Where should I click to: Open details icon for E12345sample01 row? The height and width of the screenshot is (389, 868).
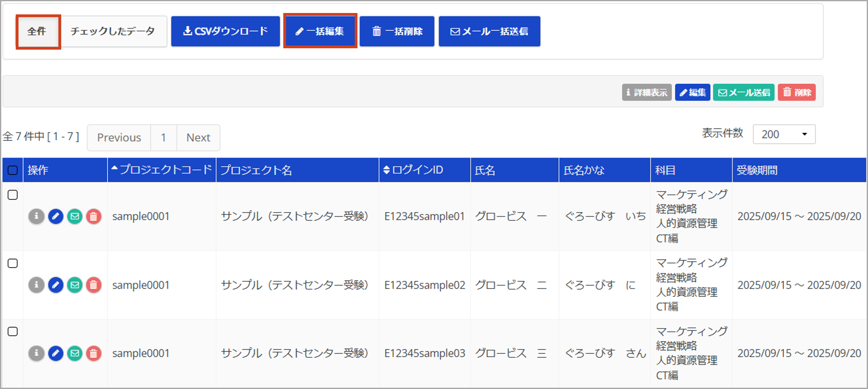pos(36,216)
